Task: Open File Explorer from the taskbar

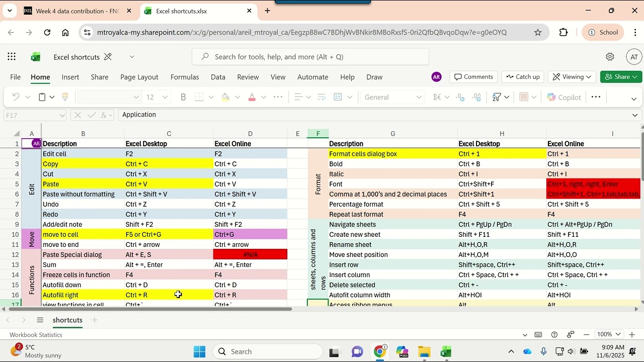Action: pyautogui.click(x=424, y=352)
